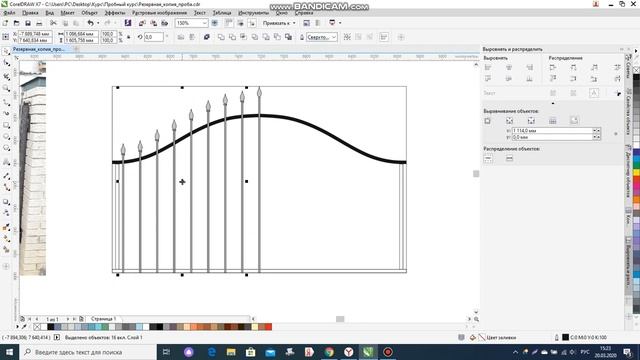Click the Open file folder icon
640x360 pixels.
pyautogui.click(x=17, y=23)
